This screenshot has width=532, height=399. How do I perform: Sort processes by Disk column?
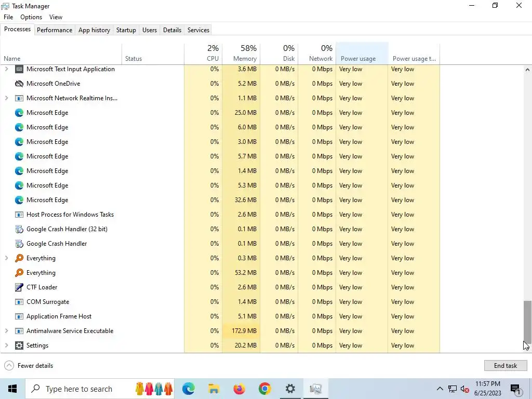(279, 54)
